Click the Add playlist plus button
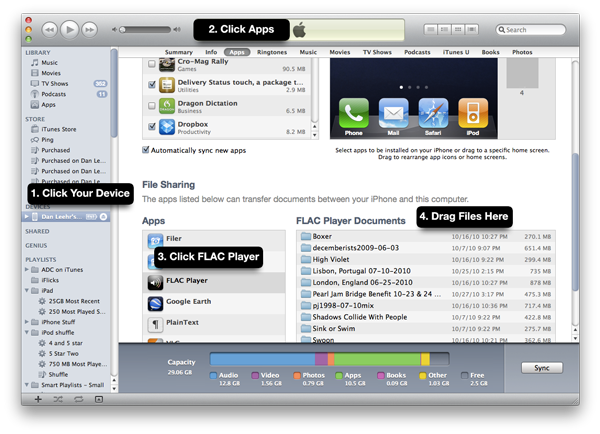600x434 pixels. click(x=38, y=399)
